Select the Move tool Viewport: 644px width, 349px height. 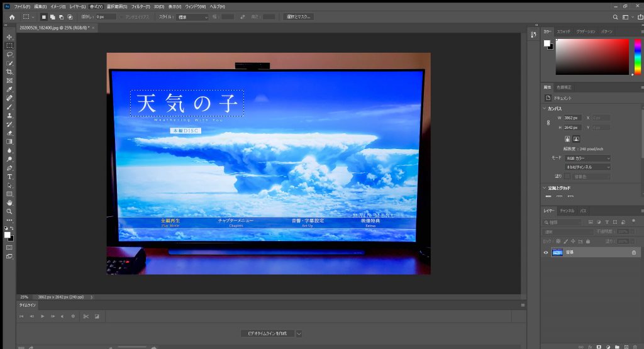click(9, 37)
